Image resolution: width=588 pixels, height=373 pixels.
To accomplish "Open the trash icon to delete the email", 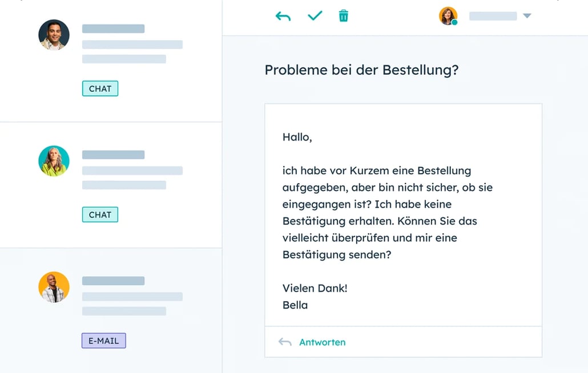I will click(x=343, y=16).
